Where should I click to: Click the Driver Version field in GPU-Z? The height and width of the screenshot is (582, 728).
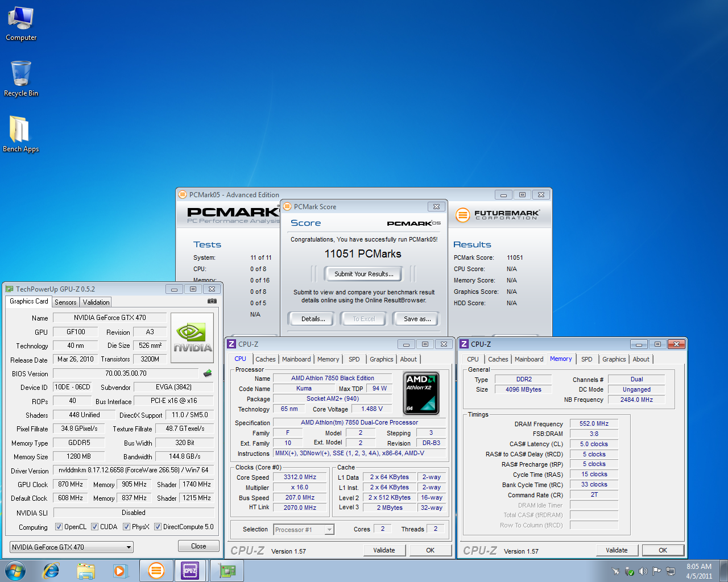click(x=134, y=470)
